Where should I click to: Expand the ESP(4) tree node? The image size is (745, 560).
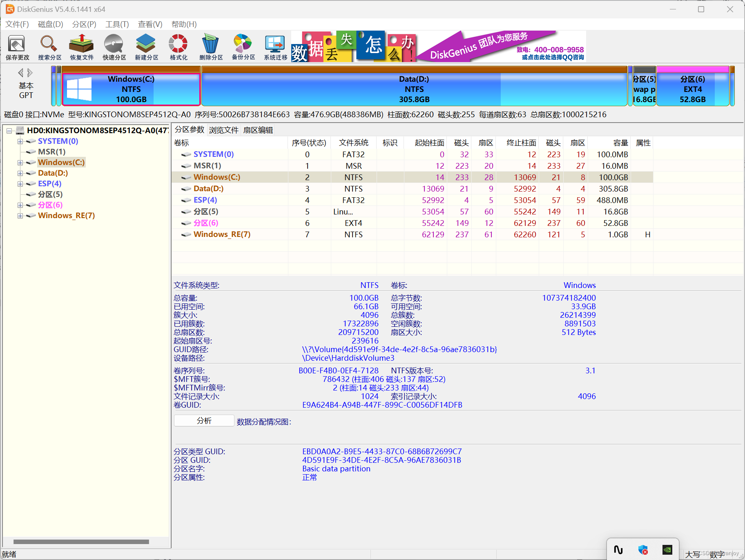[20, 184]
